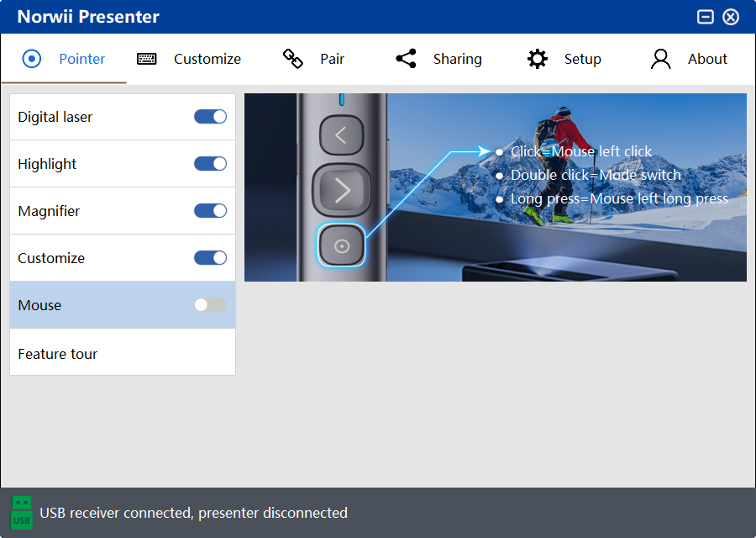The height and width of the screenshot is (538, 756).
Task: Click the keyboard icon beside Customize
Action: [x=146, y=59]
